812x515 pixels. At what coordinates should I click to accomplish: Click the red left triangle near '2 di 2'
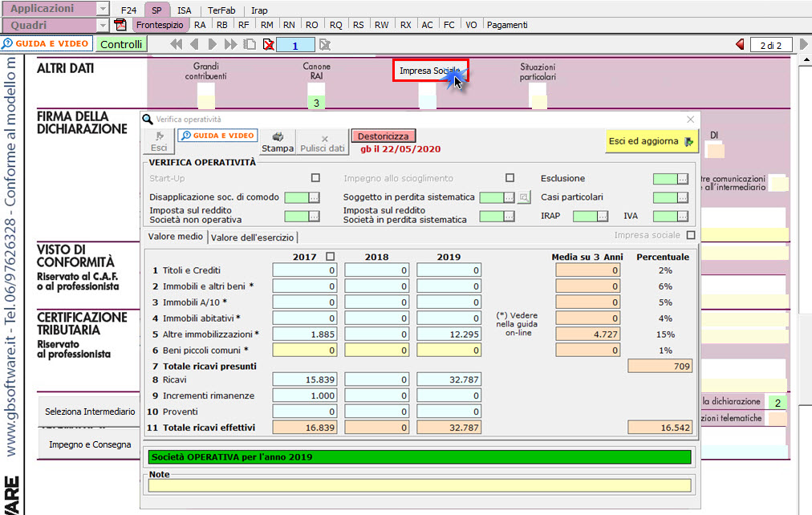740,44
